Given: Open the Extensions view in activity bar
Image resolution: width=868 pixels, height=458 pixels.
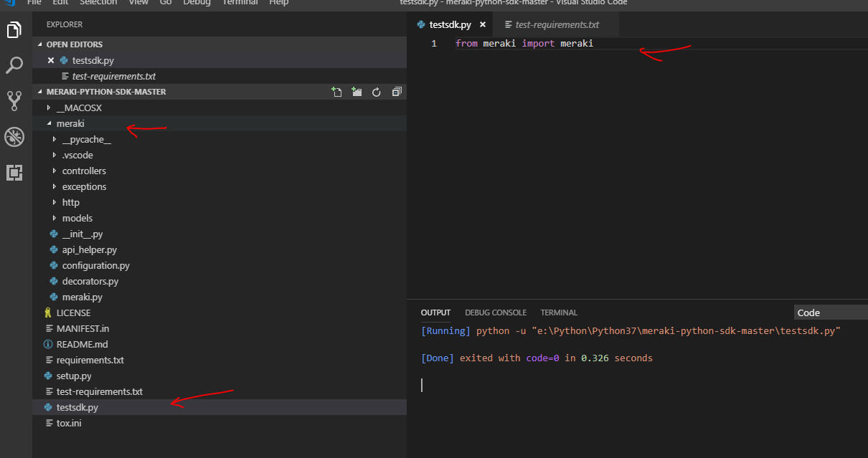Looking at the screenshot, I should tap(14, 172).
